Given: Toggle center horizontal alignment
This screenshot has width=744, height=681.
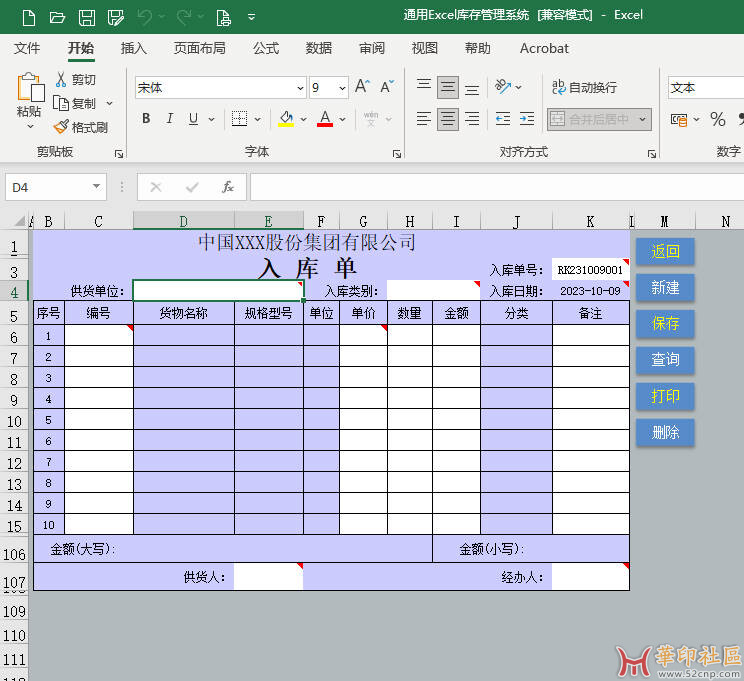Looking at the screenshot, I should (447, 118).
